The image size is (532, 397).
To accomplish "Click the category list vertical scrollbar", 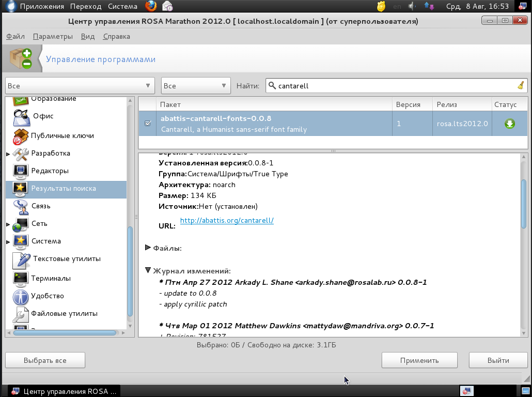I will (130, 271).
